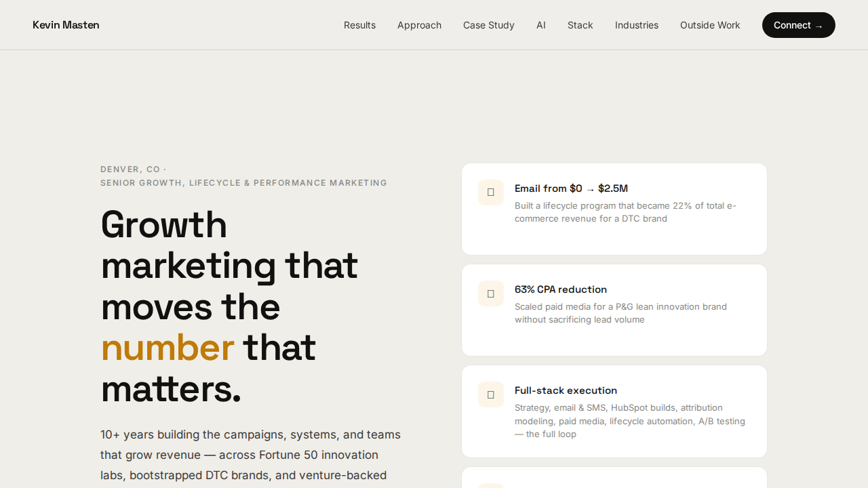Select the '63% CPA reduction' heading
The height and width of the screenshot is (488, 868).
(x=561, y=289)
